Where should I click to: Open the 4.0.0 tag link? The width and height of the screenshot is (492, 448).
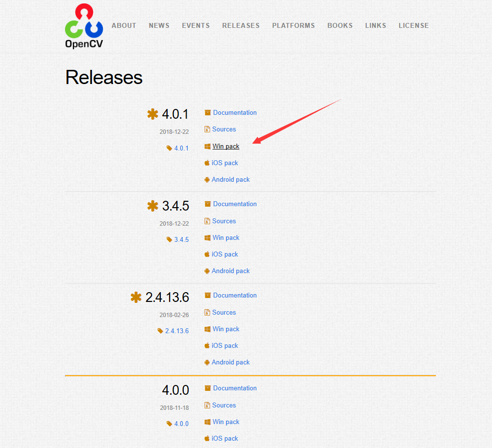[x=181, y=424]
